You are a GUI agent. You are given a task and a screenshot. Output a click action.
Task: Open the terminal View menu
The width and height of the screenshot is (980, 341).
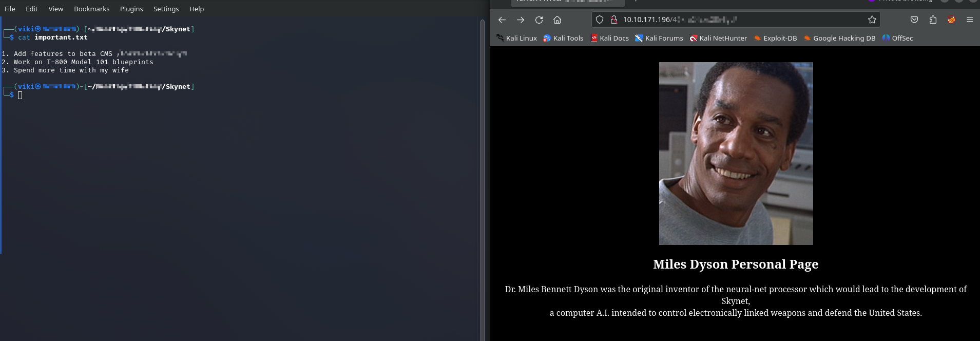[56, 9]
